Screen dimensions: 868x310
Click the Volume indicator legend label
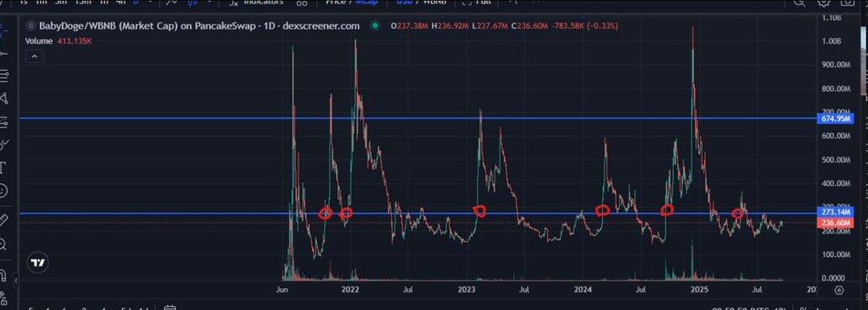point(39,41)
